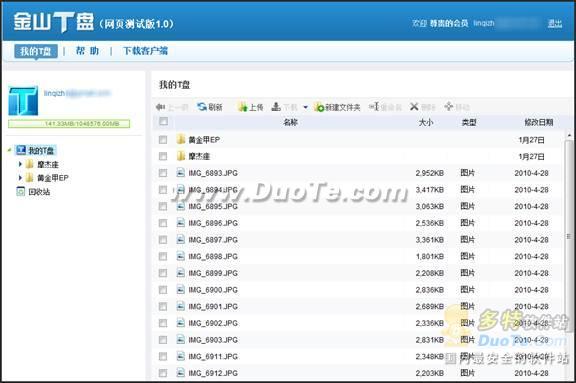
Task: Expand the 黄金甲EP folder in sidebar tree
Action: pyautogui.click(x=20, y=178)
